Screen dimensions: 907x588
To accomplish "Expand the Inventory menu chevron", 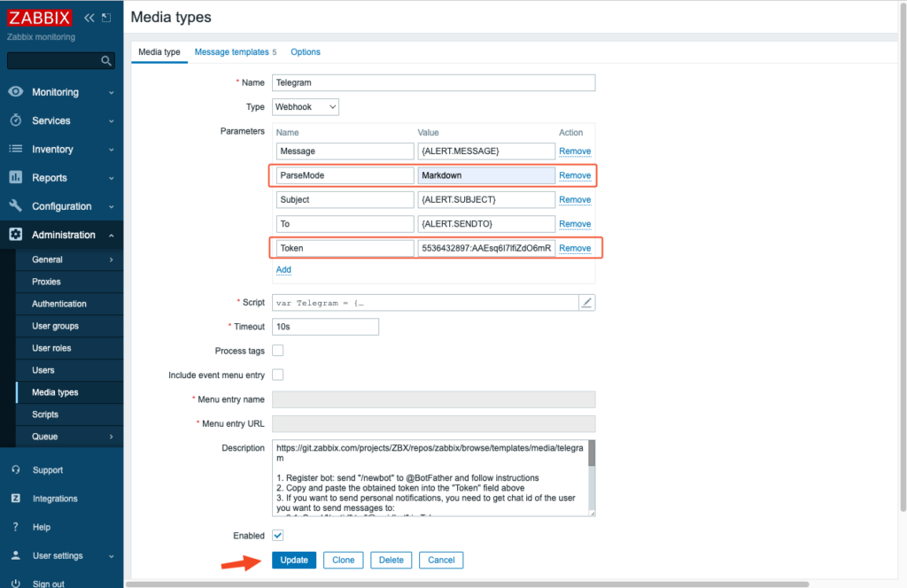I will click(x=111, y=150).
